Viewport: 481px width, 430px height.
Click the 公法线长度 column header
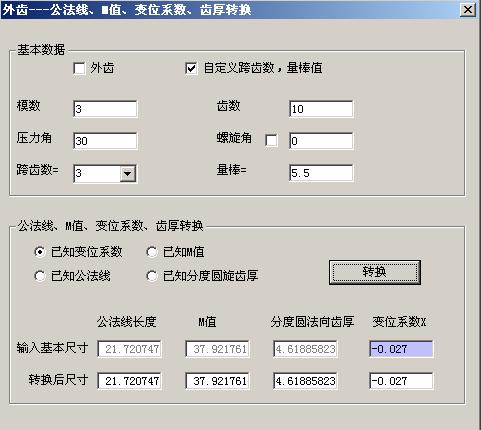pos(127,322)
